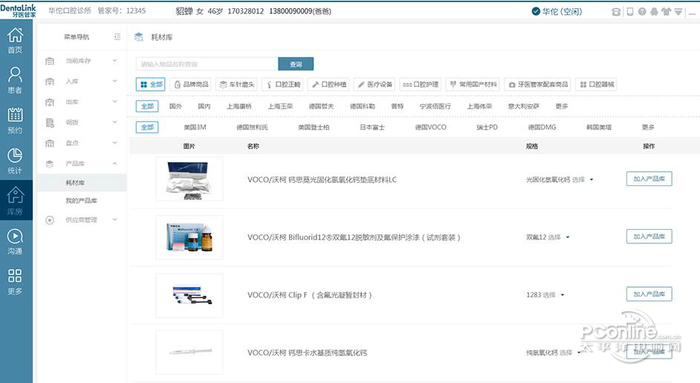Select the 宁波佰医疗 supplier filter
Image resolution: width=700 pixels, height=383 pixels.
(435, 106)
